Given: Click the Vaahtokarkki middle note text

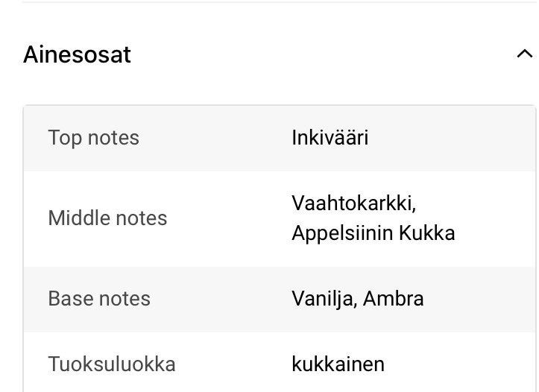Looking at the screenshot, I should point(352,203).
